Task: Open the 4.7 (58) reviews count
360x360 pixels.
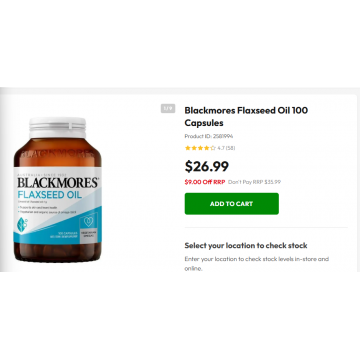Action: point(226,148)
